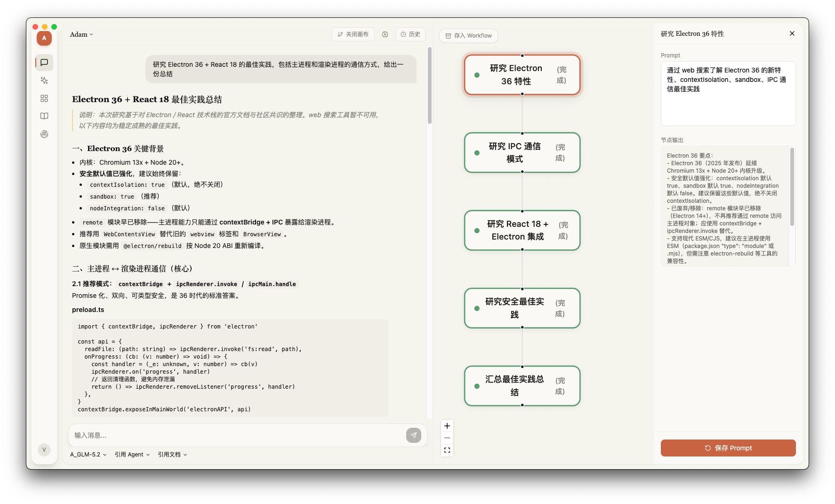The height and width of the screenshot is (504, 835).
Task: Click the WebContentsView code tag
Action: pyautogui.click(x=129, y=234)
